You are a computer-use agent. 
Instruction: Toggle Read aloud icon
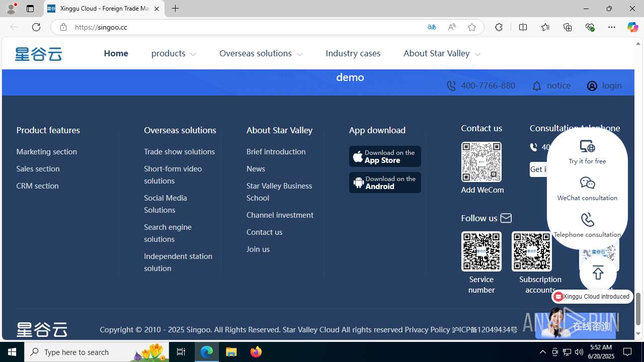[451, 27]
